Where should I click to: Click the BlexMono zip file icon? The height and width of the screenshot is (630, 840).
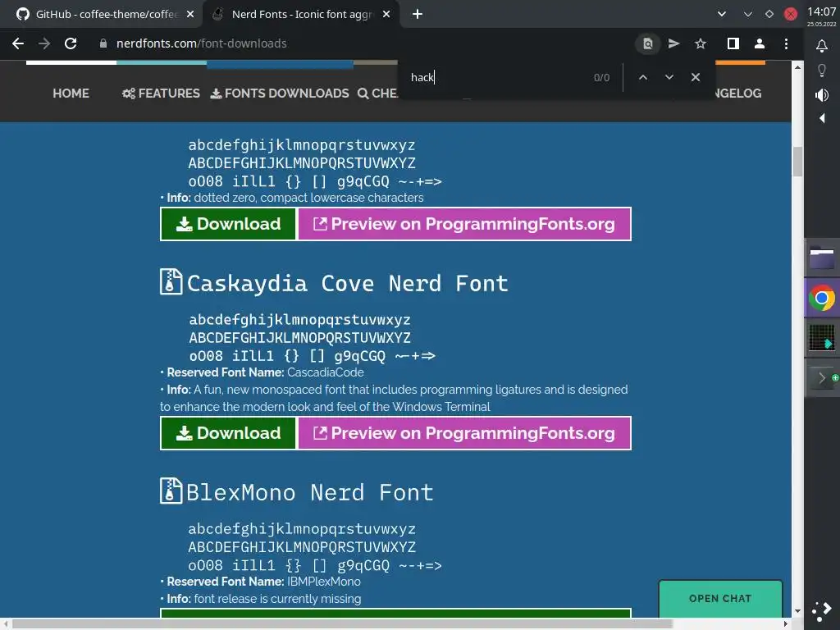[171, 491]
